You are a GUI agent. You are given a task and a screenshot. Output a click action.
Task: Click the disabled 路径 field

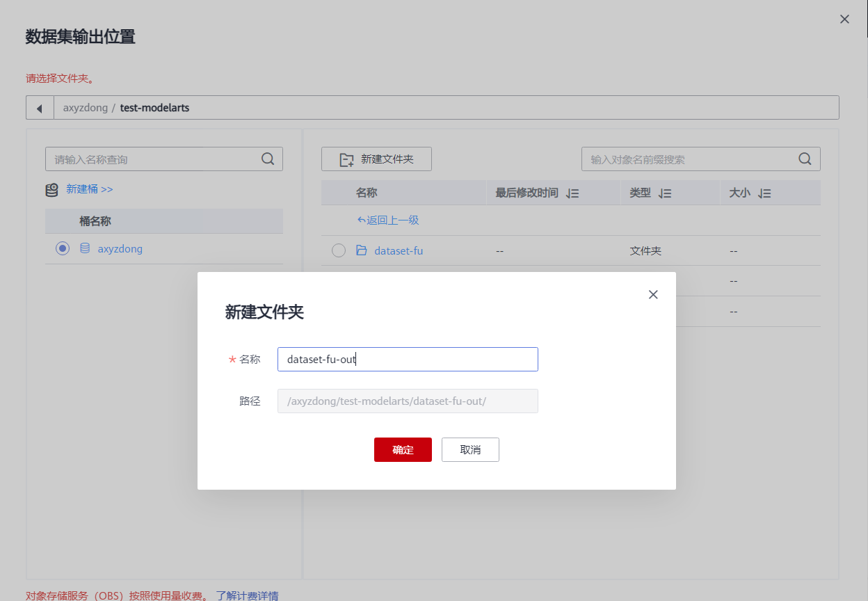[x=408, y=401]
